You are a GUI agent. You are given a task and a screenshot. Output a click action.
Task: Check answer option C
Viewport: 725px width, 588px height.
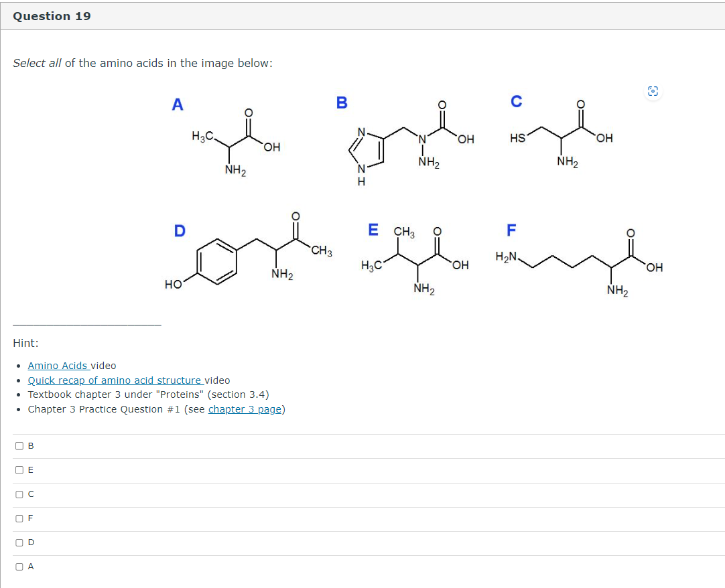[19, 494]
